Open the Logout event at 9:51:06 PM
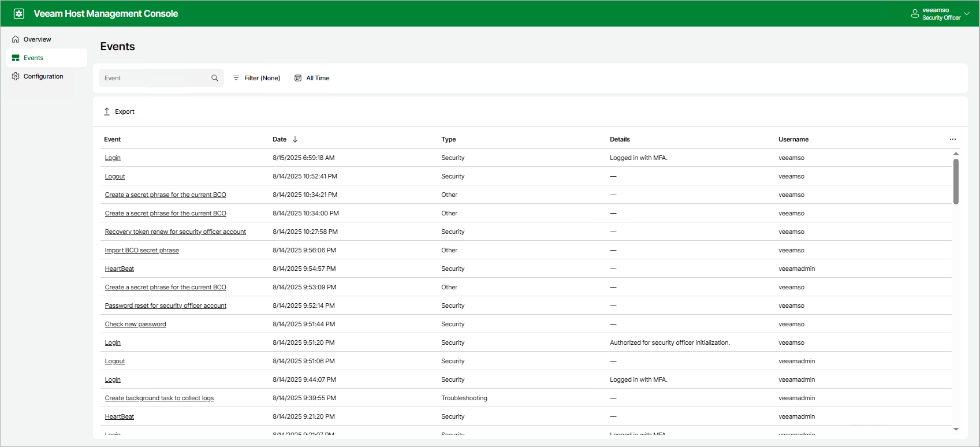980x447 pixels. pyautogui.click(x=115, y=361)
